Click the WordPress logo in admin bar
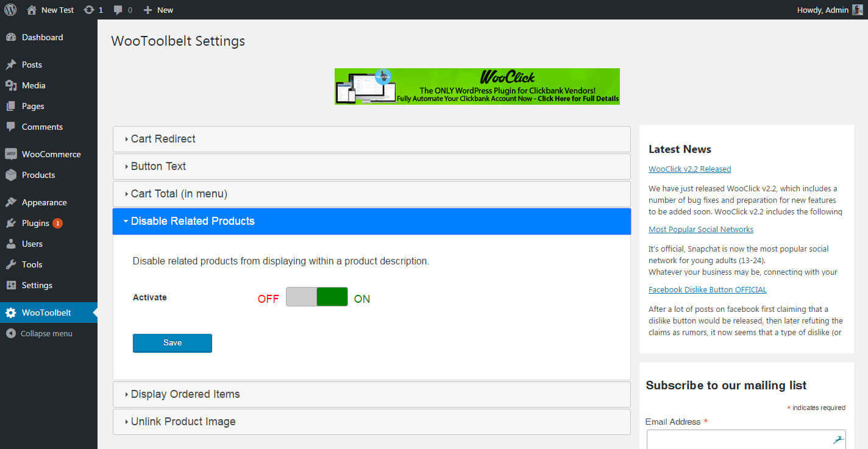The image size is (868, 449). point(10,10)
